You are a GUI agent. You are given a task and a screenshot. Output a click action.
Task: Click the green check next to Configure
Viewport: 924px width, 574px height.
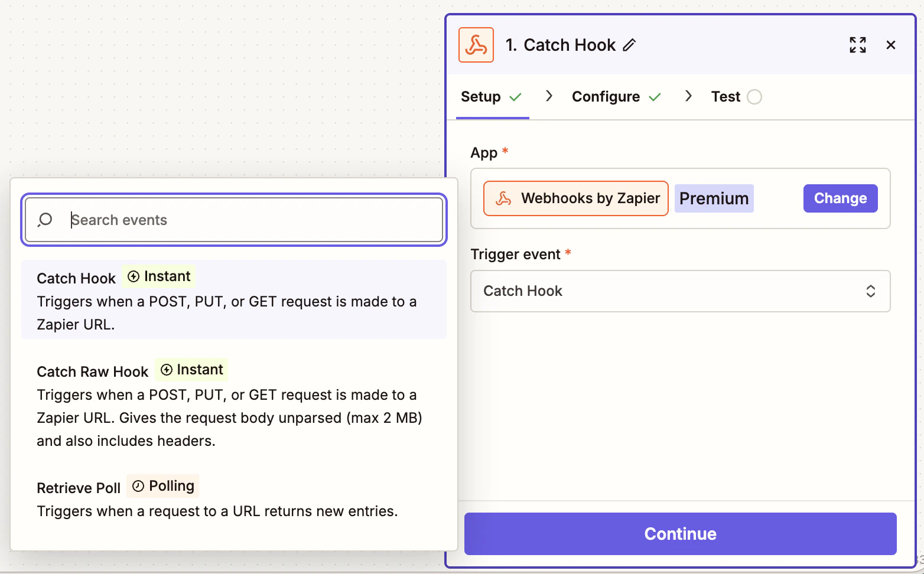click(x=655, y=97)
